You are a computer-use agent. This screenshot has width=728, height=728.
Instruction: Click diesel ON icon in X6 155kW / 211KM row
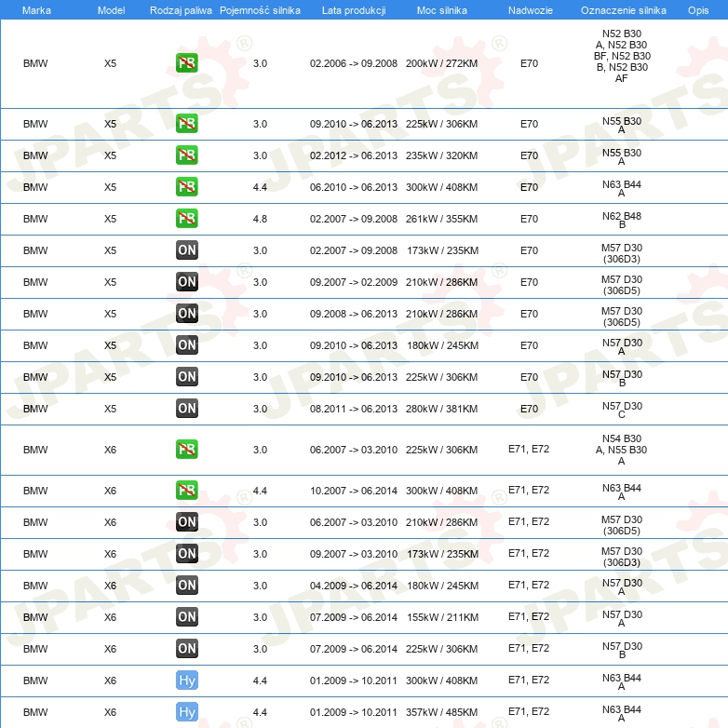pos(186,617)
